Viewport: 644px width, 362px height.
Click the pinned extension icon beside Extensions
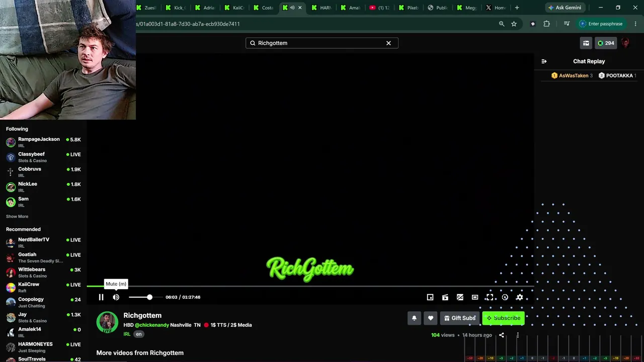[x=533, y=24]
